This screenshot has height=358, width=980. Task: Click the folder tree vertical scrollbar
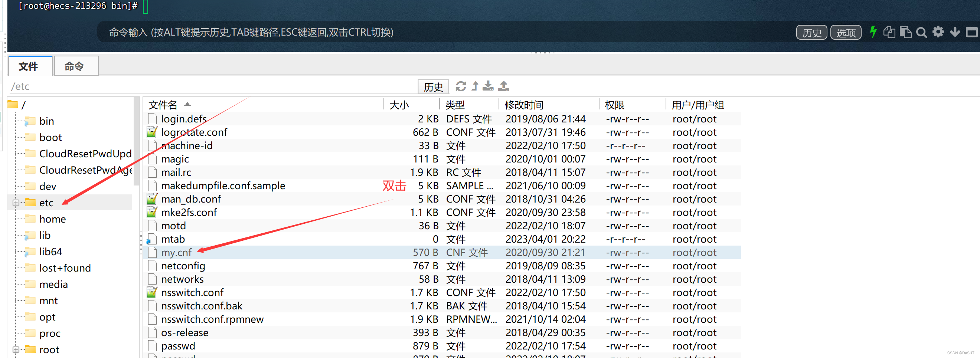(137, 141)
